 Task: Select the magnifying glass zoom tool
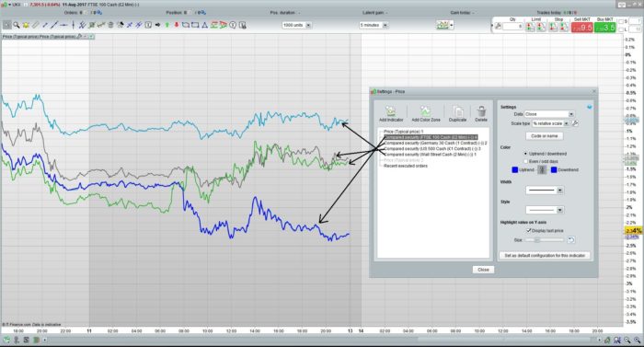pyautogui.click(x=17, y=26)
